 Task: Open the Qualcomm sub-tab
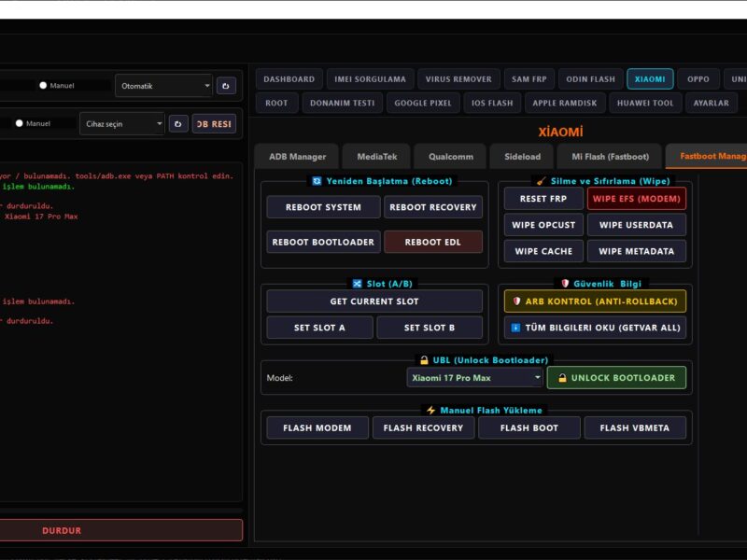(x=444, y=157)
